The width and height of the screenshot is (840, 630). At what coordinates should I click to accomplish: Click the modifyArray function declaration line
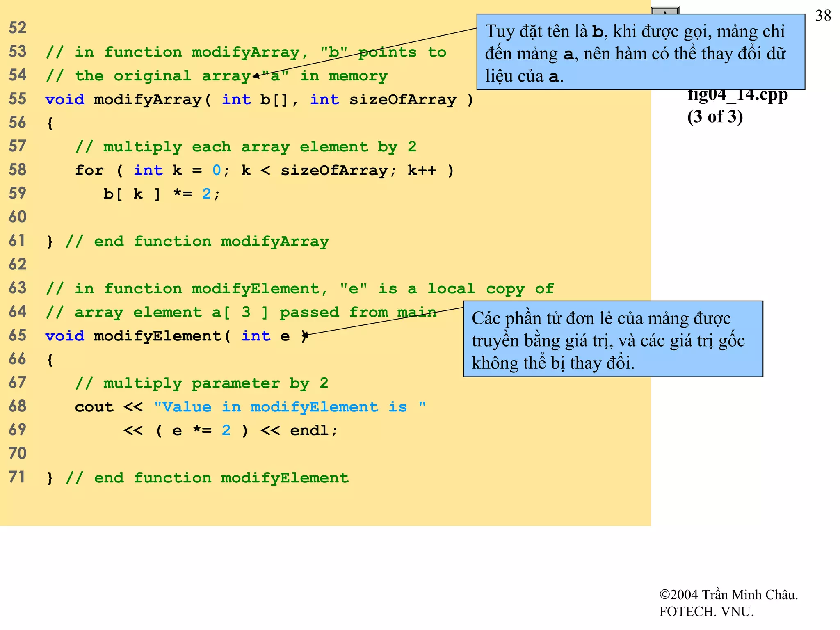tap(259, 100)
